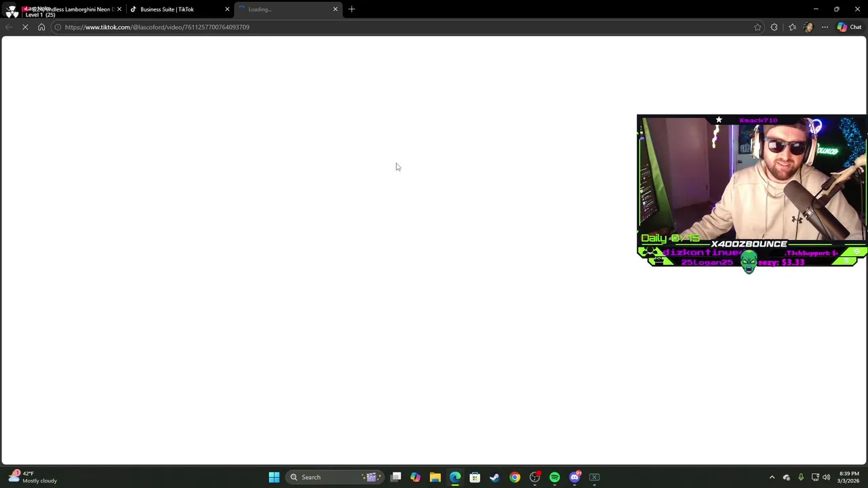Open Steam from the taskbar
This screenshot has height=488, width=868.
(494, 477)
